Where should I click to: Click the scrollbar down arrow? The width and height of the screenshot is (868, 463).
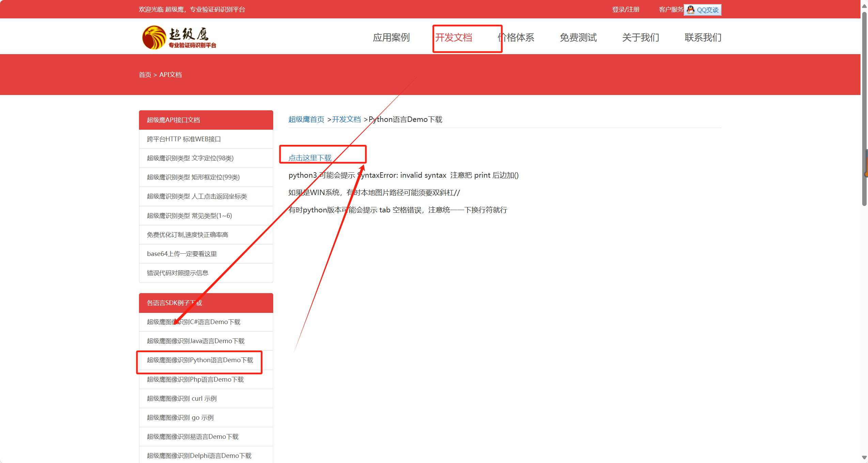coord(864,458)
